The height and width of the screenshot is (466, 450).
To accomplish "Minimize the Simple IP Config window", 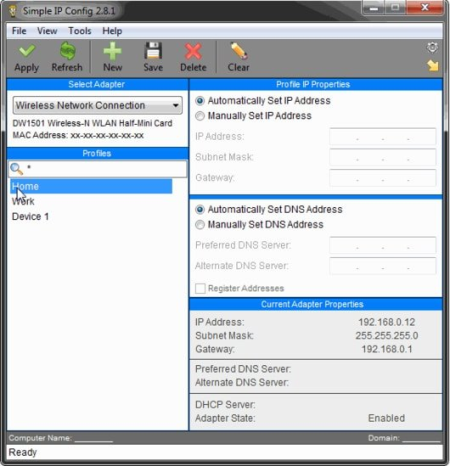I will point(374,8).
